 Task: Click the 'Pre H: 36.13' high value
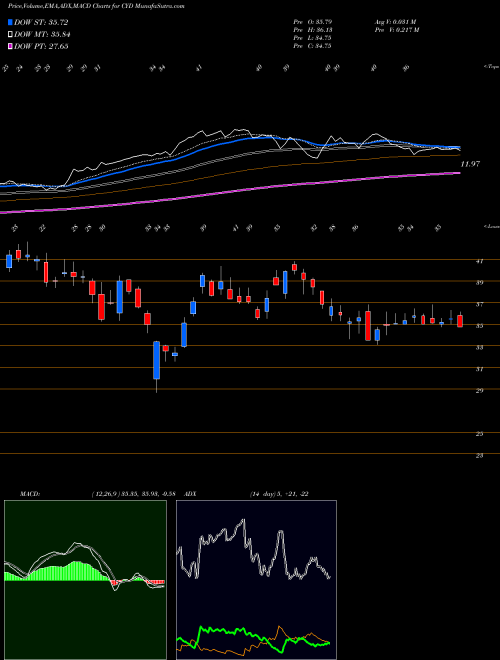coord(313,29)
